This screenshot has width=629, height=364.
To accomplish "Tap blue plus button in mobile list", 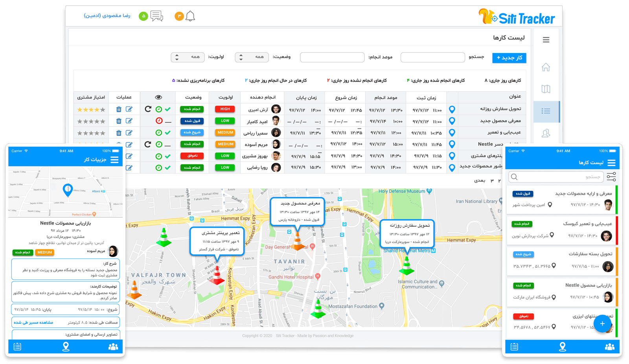I will pyautogui.click(x=602, y=324).
